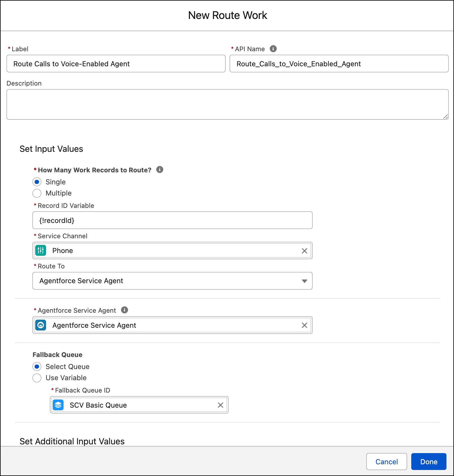Click the Agentforce Service Agent lookup field

point(173,325)
